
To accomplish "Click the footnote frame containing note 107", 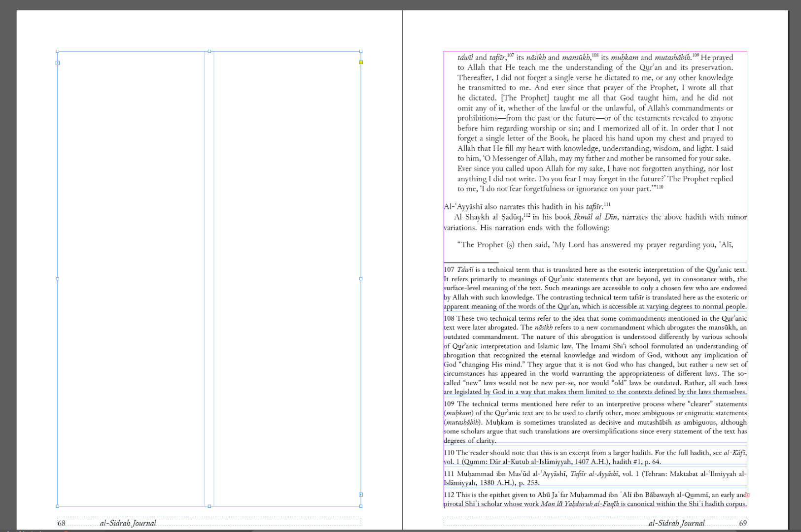I will click(x=592, y=288).
